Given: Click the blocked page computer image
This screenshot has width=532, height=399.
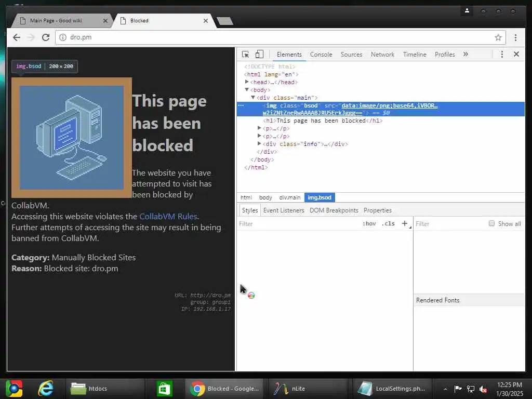Looking at the screenshot, I should (x=72, y=137).
